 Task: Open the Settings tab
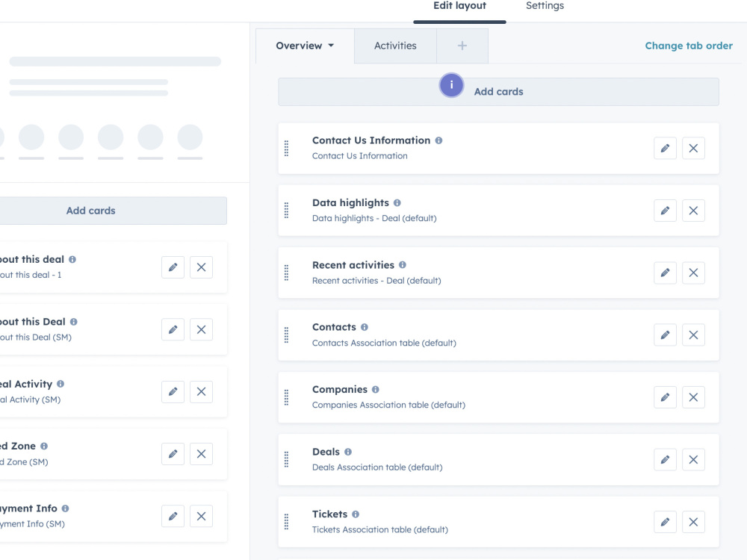pos(545,6)
